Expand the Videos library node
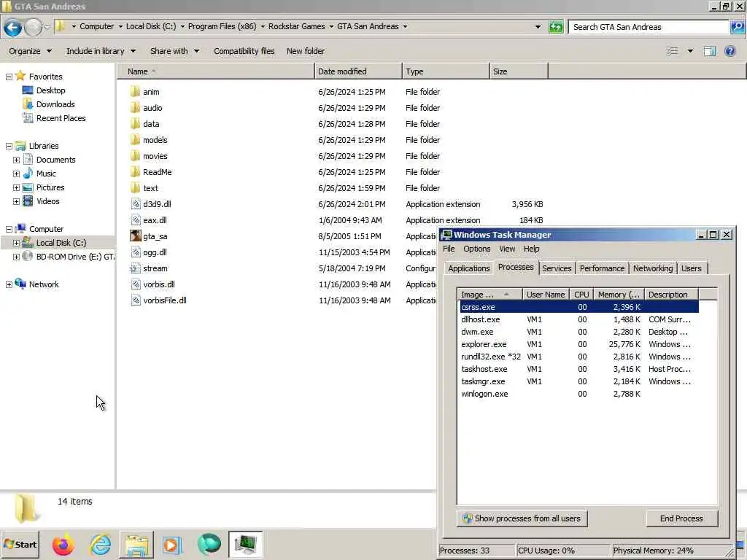Screen dimensions: 747x560 [16, 201]
